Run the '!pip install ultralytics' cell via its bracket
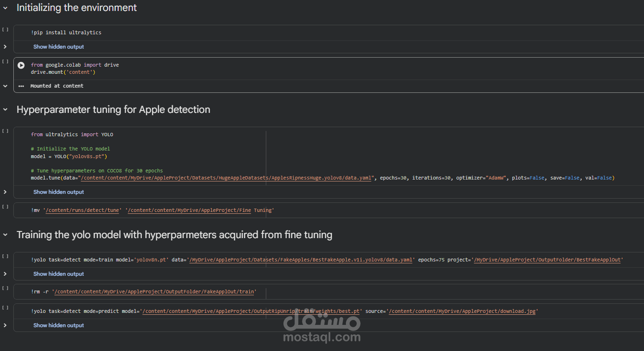The height and width of the screenshot is (351, 644). tap(5, 30)
